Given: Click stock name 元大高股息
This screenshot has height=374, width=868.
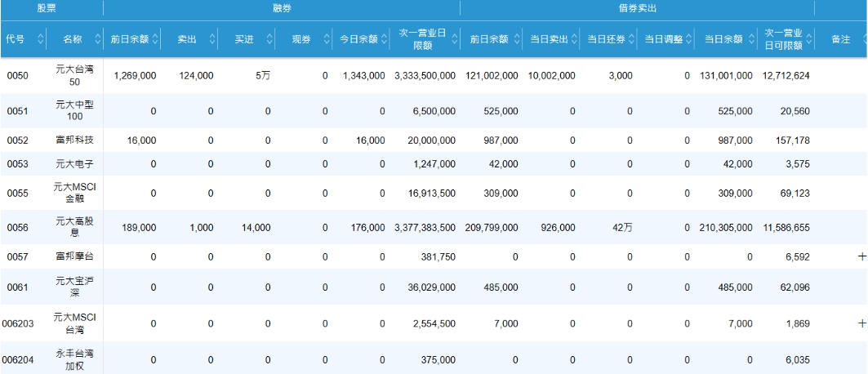Looking at the screenshot, I should (x=75, y=227).
